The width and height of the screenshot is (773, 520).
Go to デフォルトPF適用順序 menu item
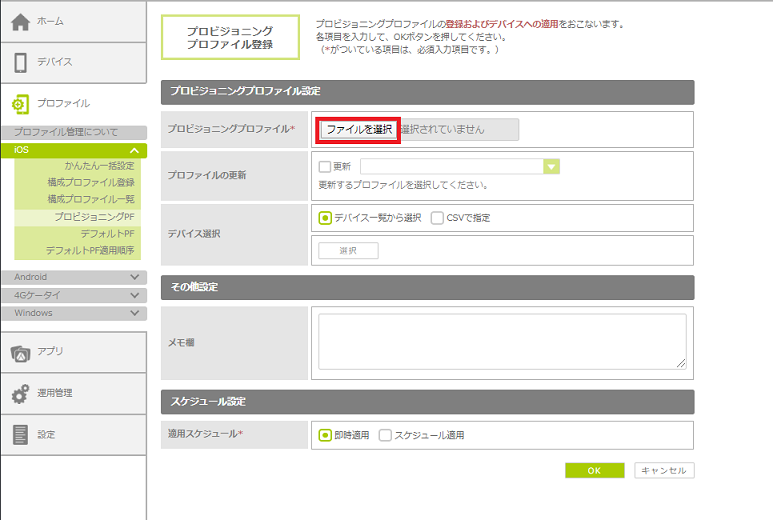(x=90, y=250)
